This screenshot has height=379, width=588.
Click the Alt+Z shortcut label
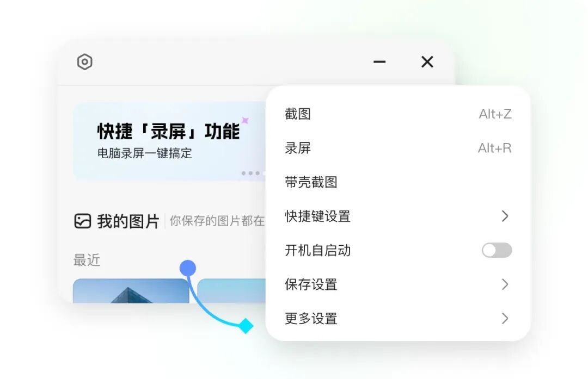(x=495, y=114)
